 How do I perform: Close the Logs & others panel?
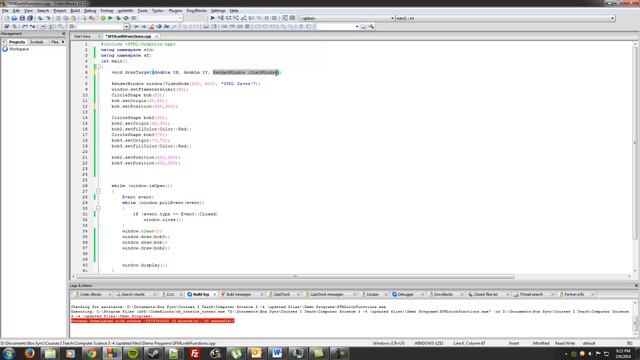(x=636, y=286)
